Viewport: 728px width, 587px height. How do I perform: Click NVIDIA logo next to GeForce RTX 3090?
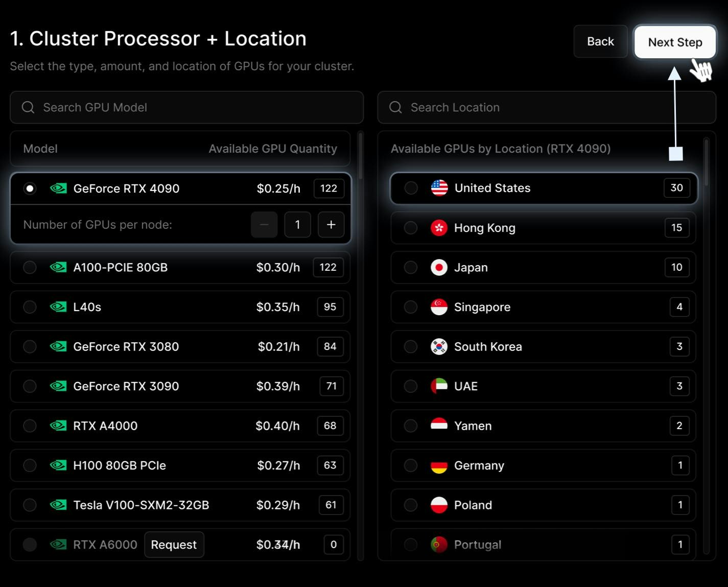point(58,386)
